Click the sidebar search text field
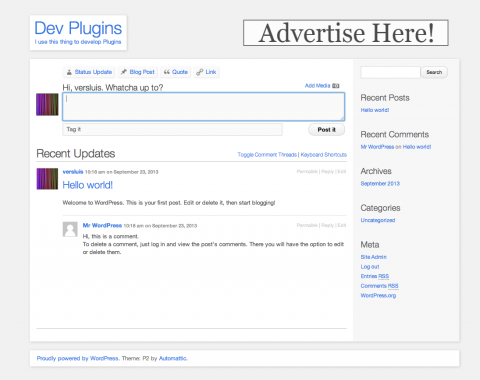The height and width of the screenshot is (380, 480). click(x=390, y=72)
